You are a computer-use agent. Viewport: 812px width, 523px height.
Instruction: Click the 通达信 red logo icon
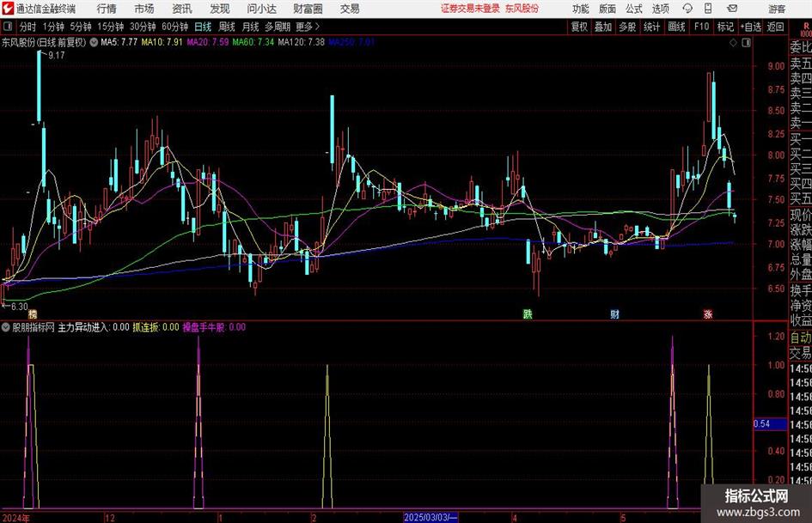[x=8, y=9]
